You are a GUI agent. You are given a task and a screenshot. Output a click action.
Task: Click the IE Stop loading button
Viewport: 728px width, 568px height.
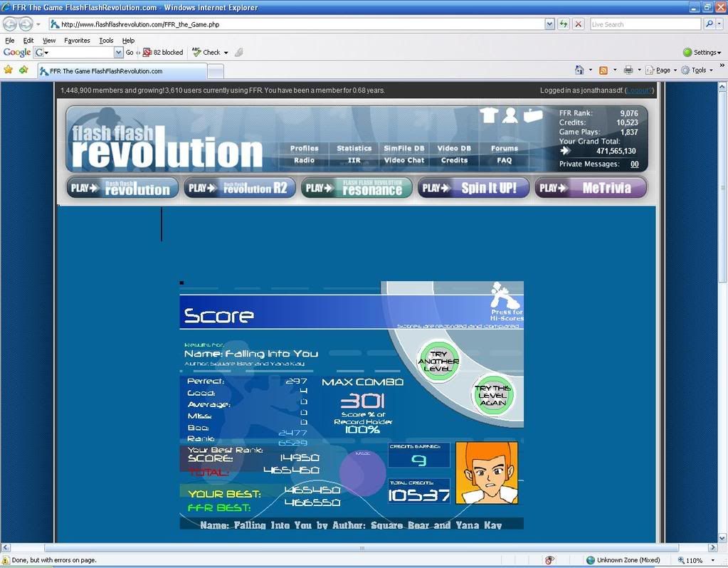click(x=579, y=24)
